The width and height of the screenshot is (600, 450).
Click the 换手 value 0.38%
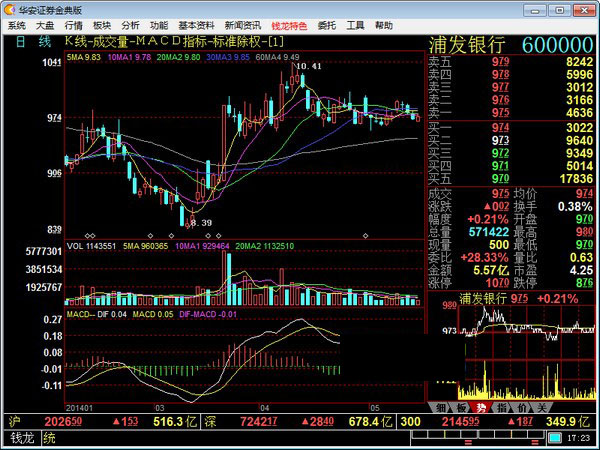pos(575,207)
